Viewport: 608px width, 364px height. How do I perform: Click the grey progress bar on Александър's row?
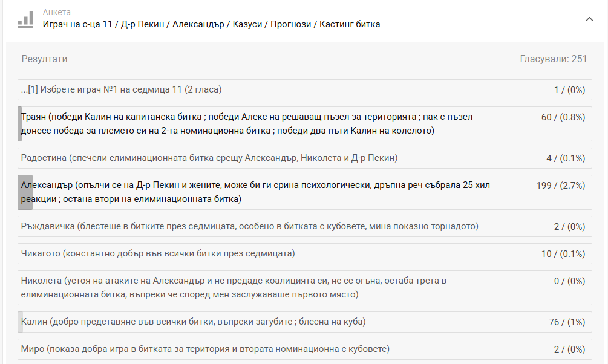pos(25,192)
